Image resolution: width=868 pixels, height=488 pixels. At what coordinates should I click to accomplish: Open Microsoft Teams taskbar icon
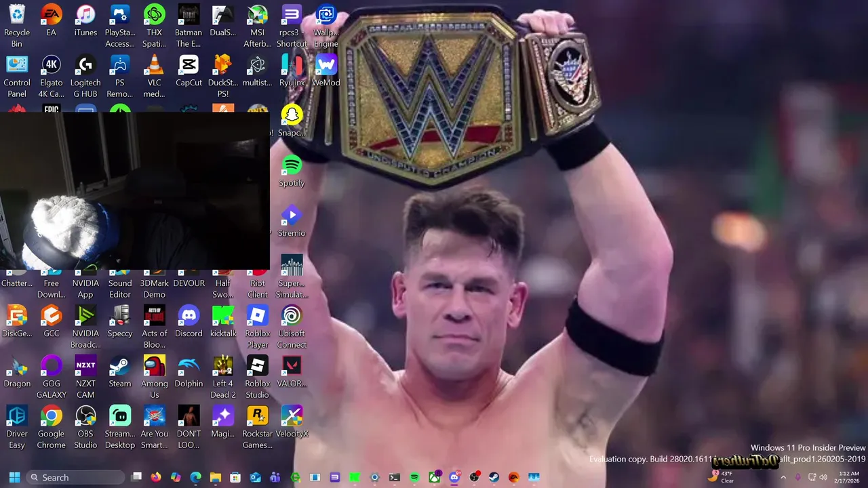click(x=275, y=477)
